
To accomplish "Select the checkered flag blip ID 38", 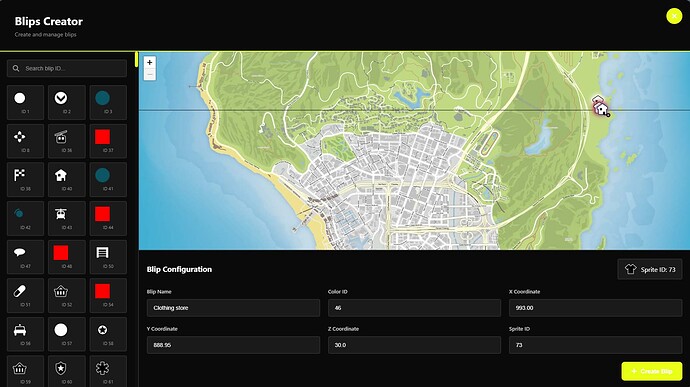I will coord(25,179).
